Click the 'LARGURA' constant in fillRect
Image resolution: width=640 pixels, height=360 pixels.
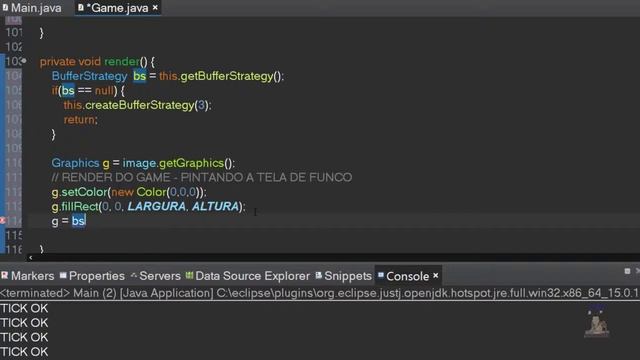(156, 207)
